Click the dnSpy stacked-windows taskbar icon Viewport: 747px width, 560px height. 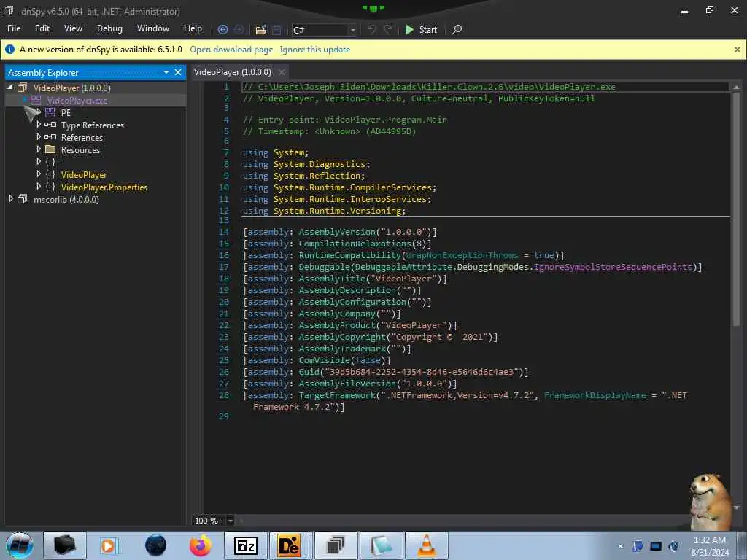(x=336, y=545)
